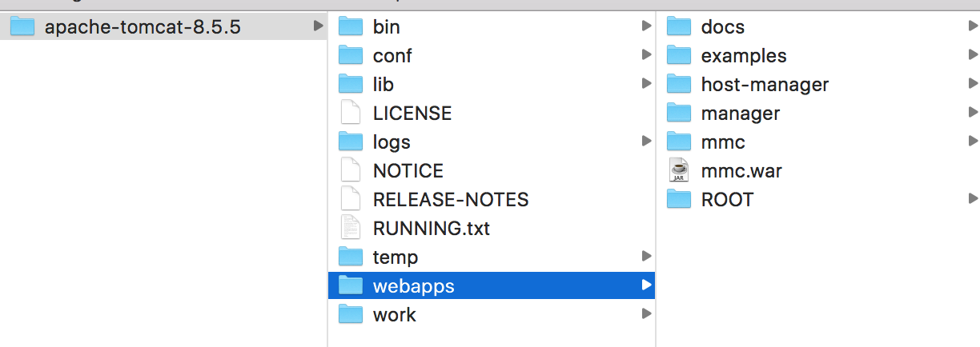980x347 pixels.
Task: Expand arrow next to apache-tomcat-8.5.5
Action: click(319, 27)
